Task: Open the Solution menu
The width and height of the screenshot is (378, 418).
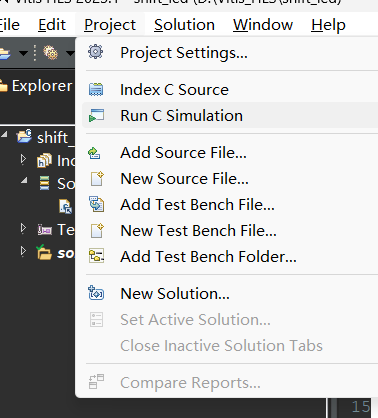Action: click(184, 25)
